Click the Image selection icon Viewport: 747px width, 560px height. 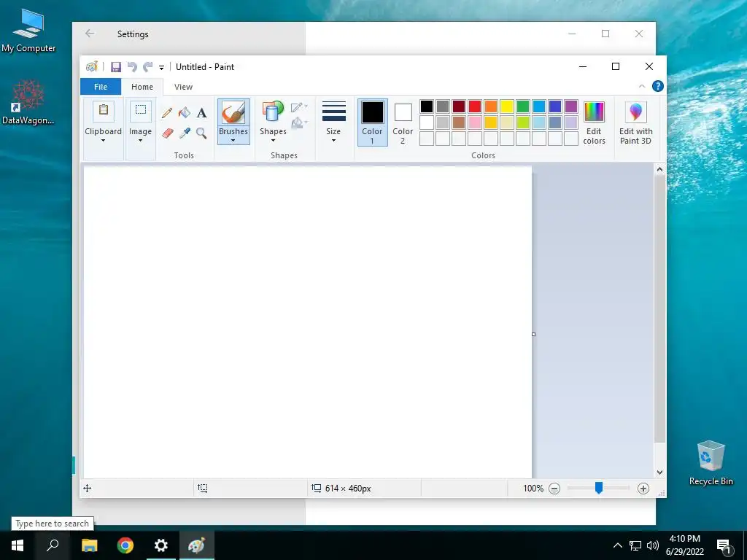141,111
